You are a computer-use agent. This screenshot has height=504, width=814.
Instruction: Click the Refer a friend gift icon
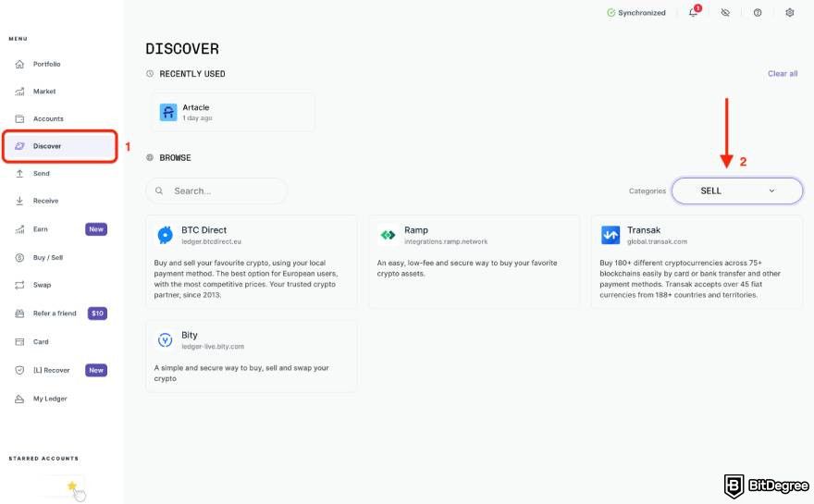(x=19, y=313)
